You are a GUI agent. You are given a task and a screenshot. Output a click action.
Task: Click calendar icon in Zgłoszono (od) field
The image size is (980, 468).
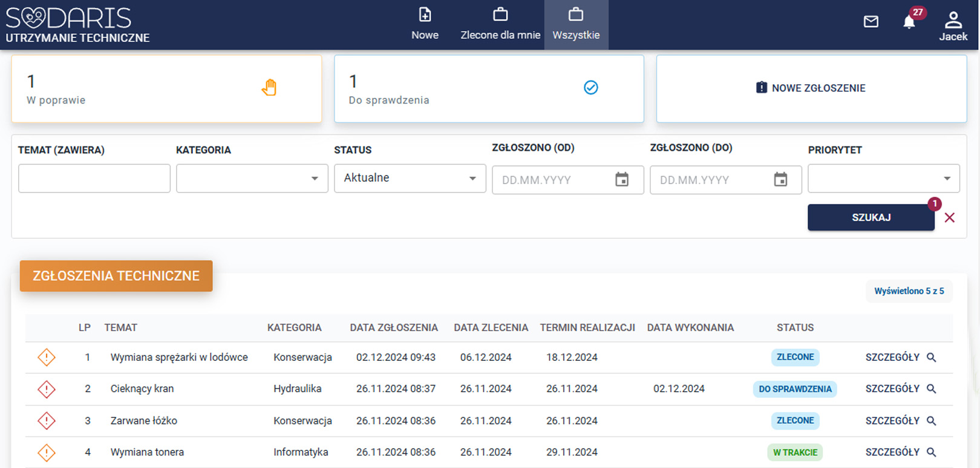[x=622, y=180]
